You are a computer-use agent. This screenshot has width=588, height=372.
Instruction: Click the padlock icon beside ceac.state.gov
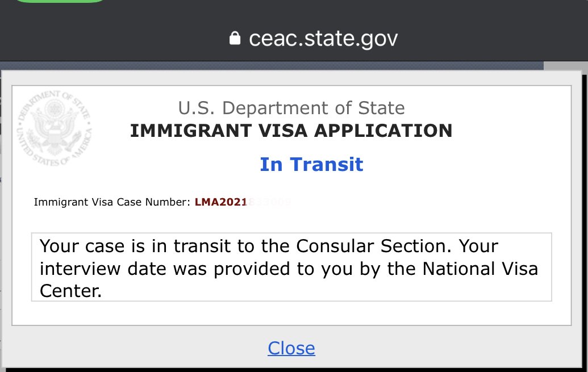coord(235,38)
